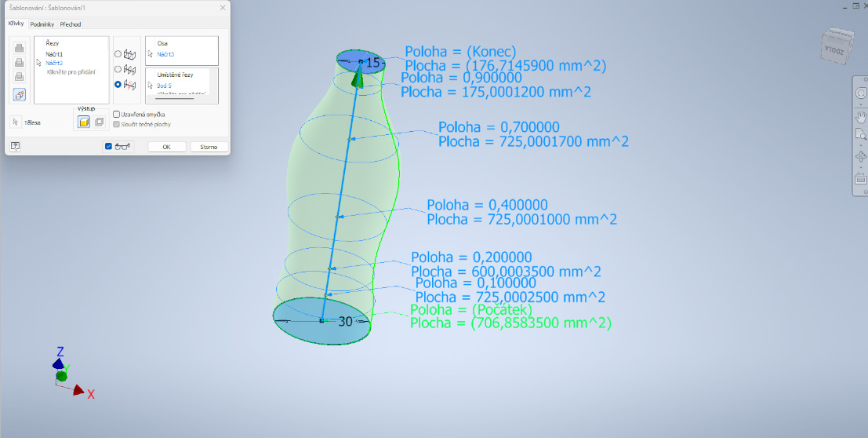Select the first loft type radio button
868x438 pixels.
pyautogui.click(x=118, y=54)
